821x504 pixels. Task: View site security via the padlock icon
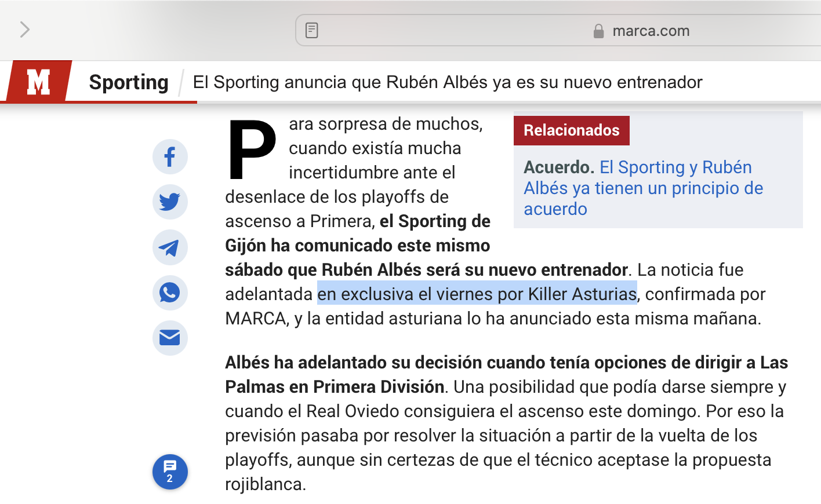pos(599,31)
